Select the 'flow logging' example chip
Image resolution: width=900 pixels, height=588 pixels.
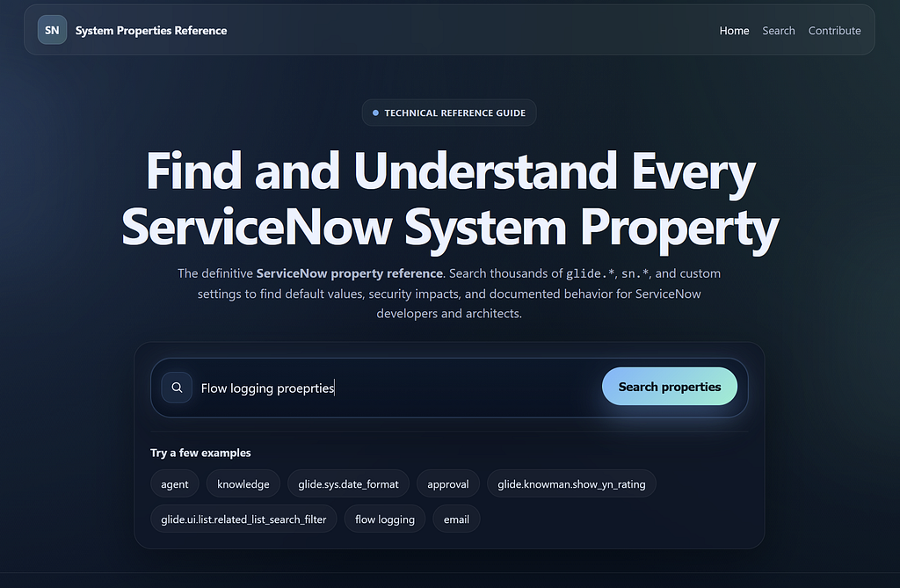click(x=385, y=519)
